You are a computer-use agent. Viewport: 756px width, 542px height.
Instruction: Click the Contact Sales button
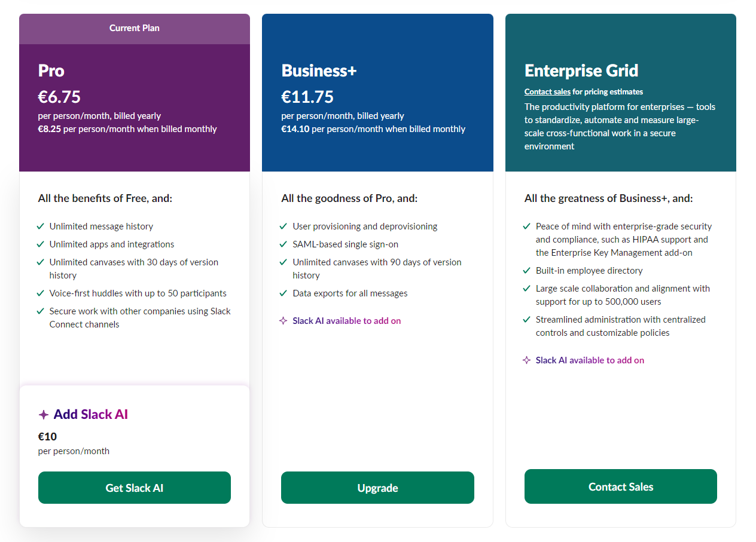(x=621, y=486)
